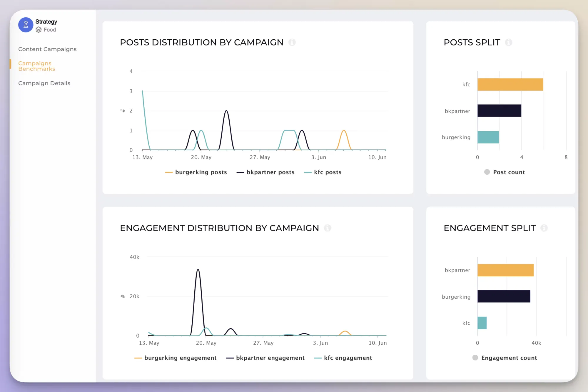Go to Campaign Details page

click(x=44, y=83)
